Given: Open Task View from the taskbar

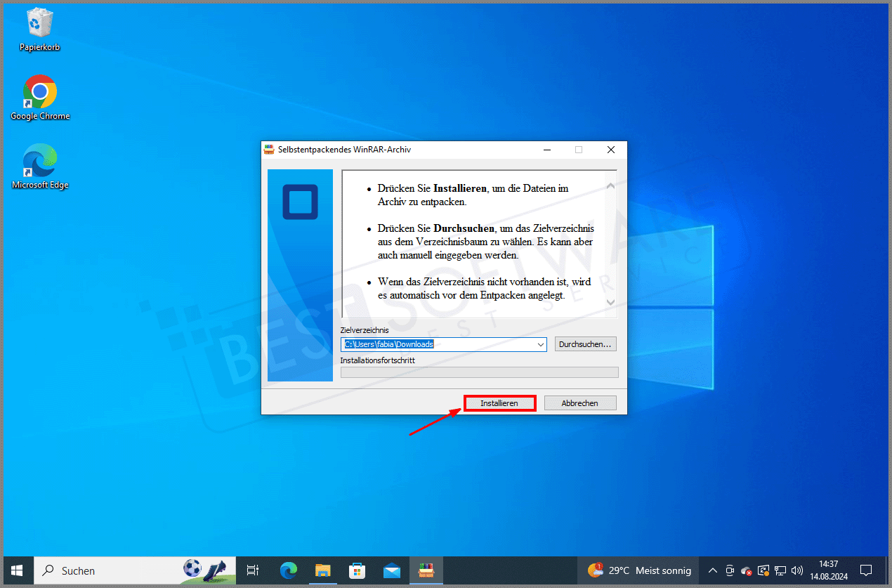Looking at the screenshot, I should [252, 570].
